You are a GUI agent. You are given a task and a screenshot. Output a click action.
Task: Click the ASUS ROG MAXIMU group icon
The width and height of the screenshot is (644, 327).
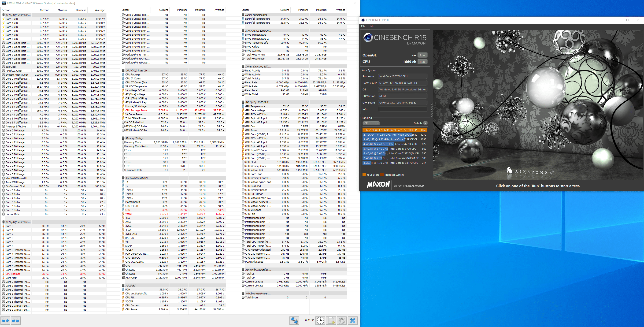click(x=123, y=178)
